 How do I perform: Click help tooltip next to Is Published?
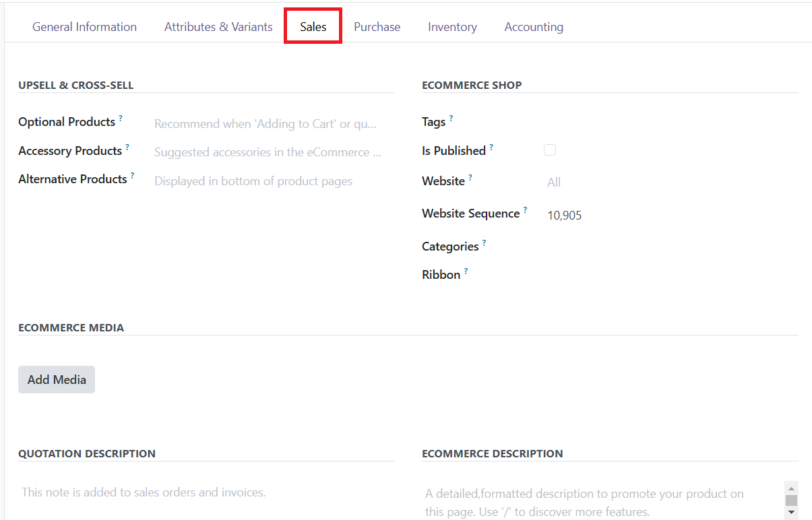(491, 148)
